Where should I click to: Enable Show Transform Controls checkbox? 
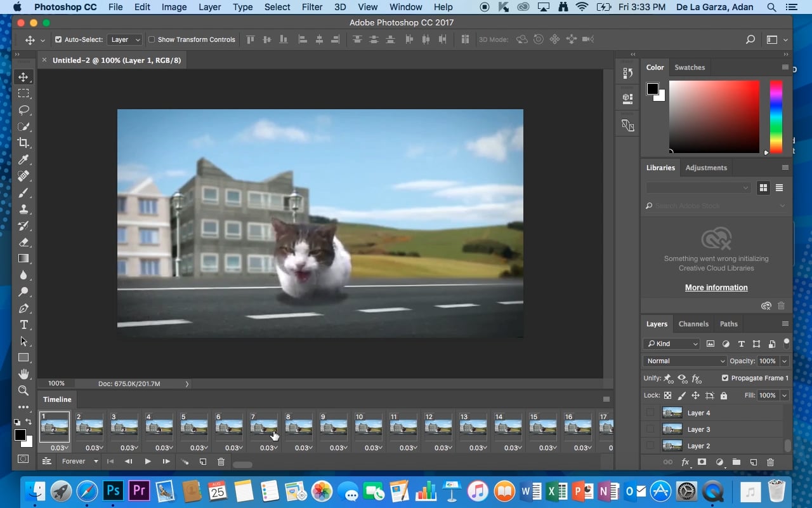(x=152, y=39)
